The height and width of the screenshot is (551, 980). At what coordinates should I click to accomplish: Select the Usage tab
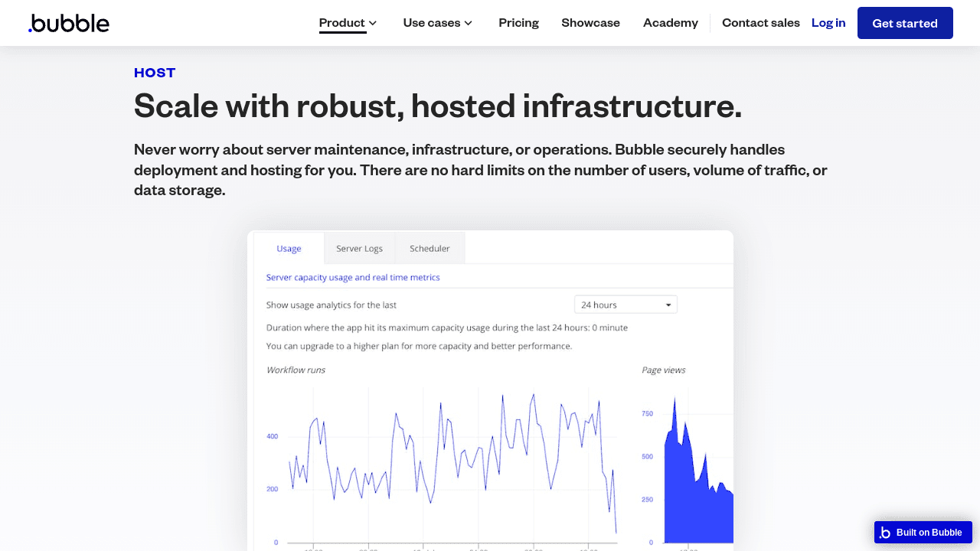[289, 249]
